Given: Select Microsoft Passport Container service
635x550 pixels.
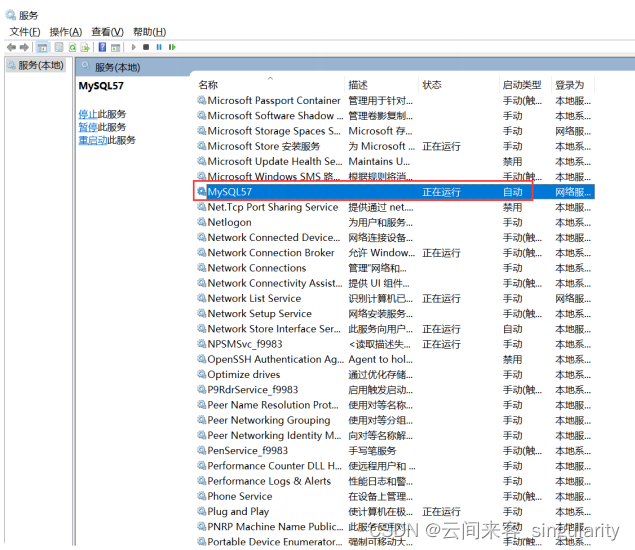Looking at the screenshot, I should [x=395, y=100].
